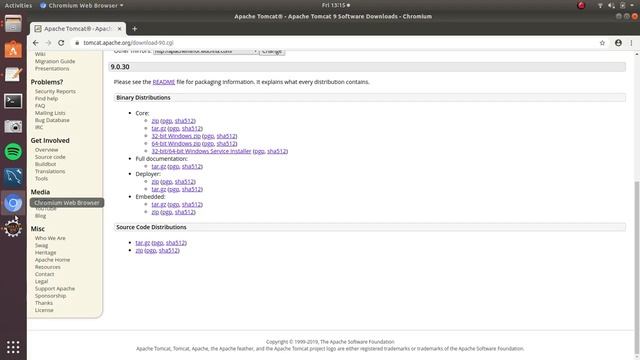This screenshot has width=640, height=360.
Task: Open the clock calendar in the top bar
Action: pyautogui.click(x=336, y=5)
